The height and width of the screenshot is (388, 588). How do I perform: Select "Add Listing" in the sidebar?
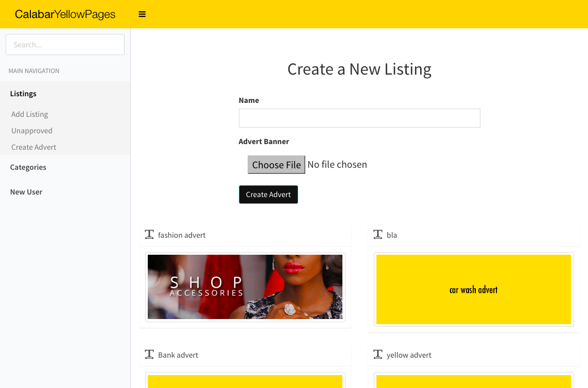[29, 114]
